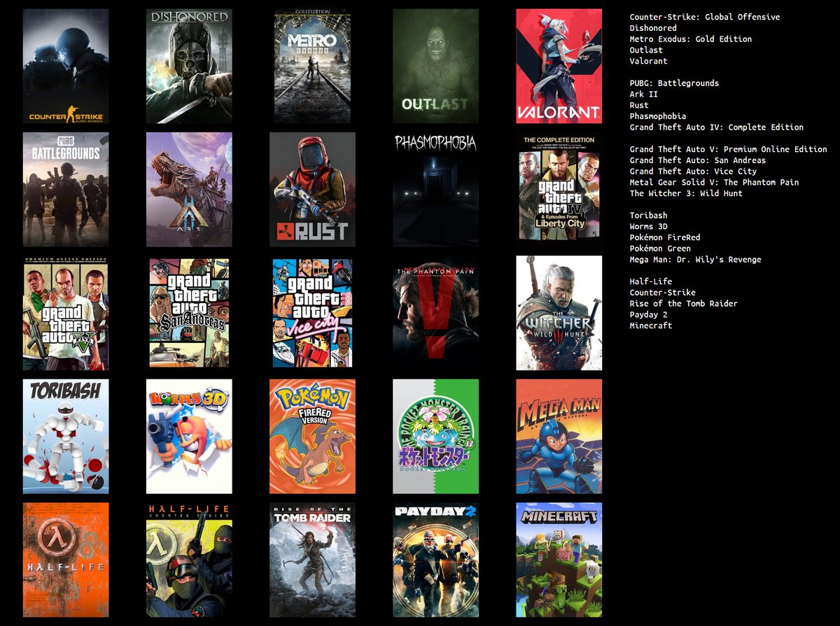This screenshot has width=840, height=626.
Task: Click 'Half-Life' in the title list
Action: point(651,281)
